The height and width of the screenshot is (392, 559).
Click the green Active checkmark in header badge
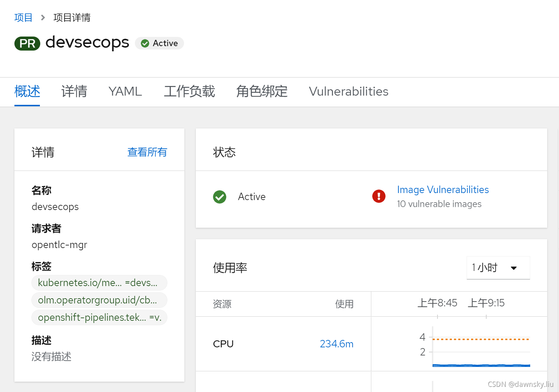pos(145,44)
